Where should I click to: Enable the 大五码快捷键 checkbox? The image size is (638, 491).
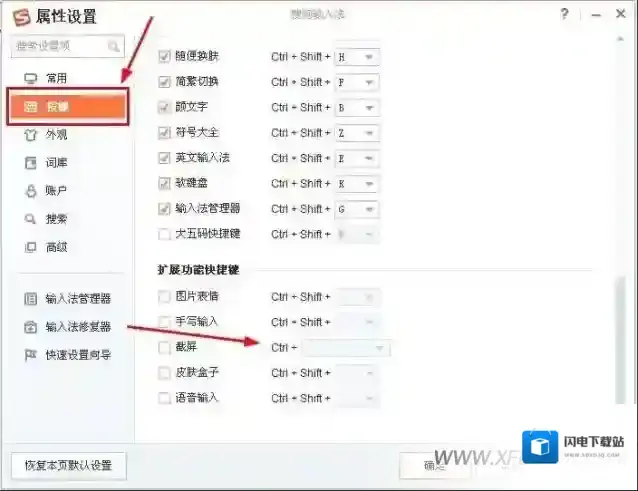point(164,234)
